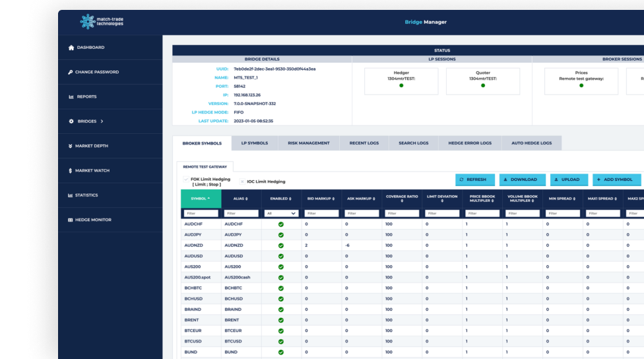The width and height of the screenshot is (644, 359).
Task: Click the Coverage Ratio filter input field
Action: point(402,214)
